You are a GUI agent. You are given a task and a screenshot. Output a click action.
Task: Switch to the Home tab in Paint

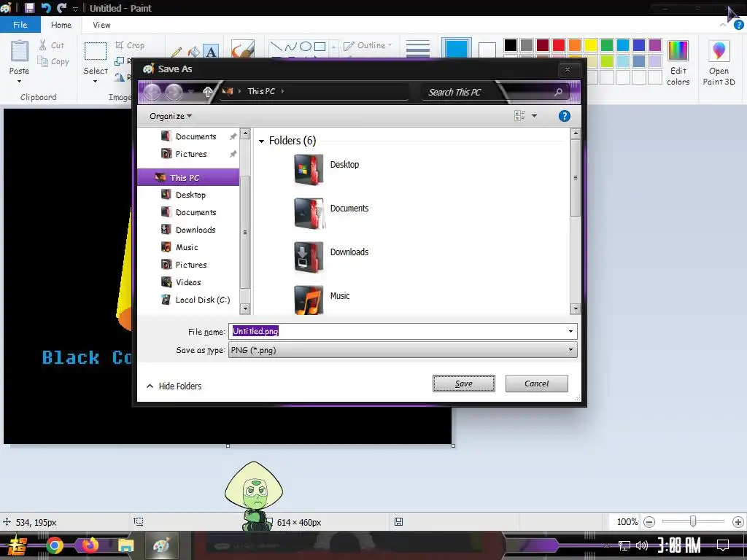pyautogui.click(x=61, y=25)
